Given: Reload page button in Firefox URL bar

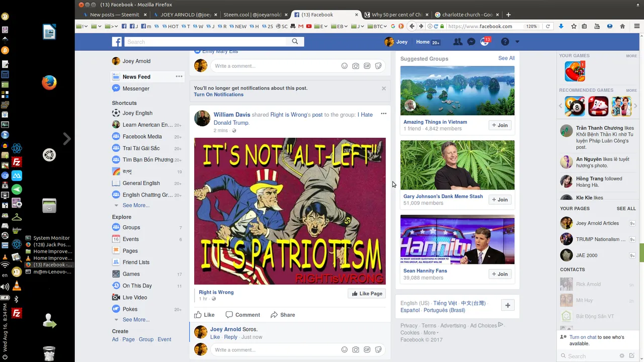Looking at the screenshot, I should [548, 26].
